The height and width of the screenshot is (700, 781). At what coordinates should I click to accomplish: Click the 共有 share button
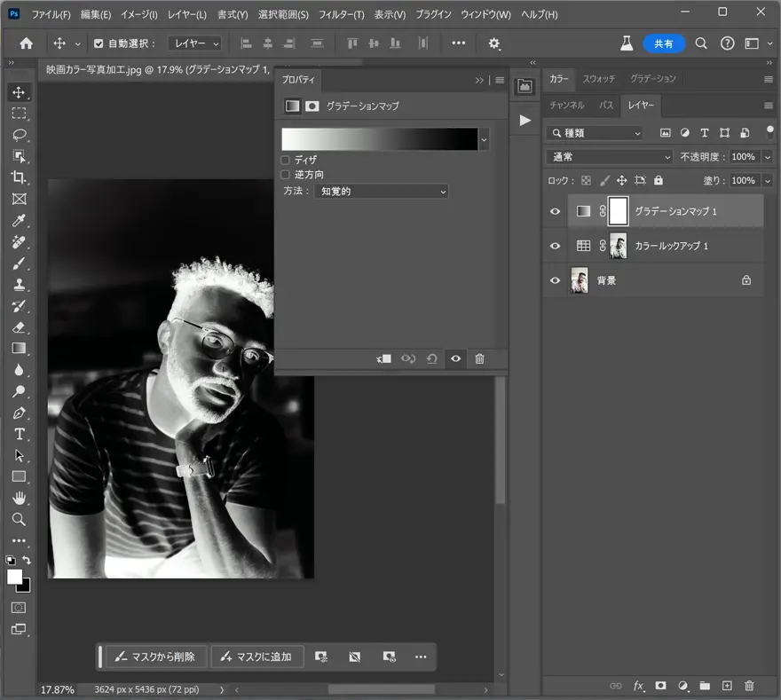[663, 43]
